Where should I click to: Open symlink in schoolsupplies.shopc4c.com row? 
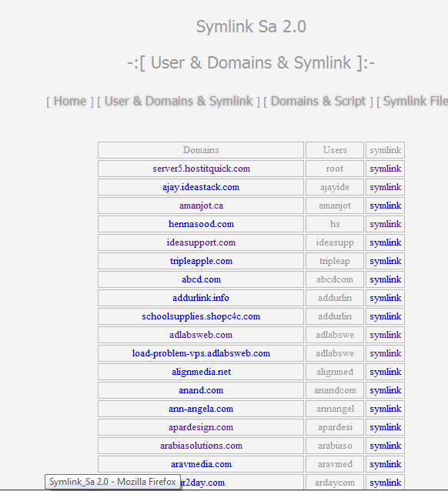[x=386, y=316]
